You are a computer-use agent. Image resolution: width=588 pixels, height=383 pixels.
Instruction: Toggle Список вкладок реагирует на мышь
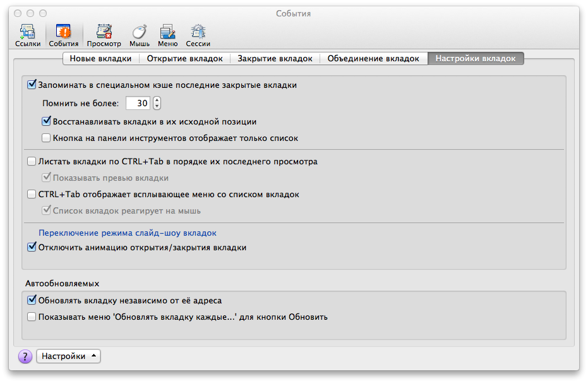[46, 211]
